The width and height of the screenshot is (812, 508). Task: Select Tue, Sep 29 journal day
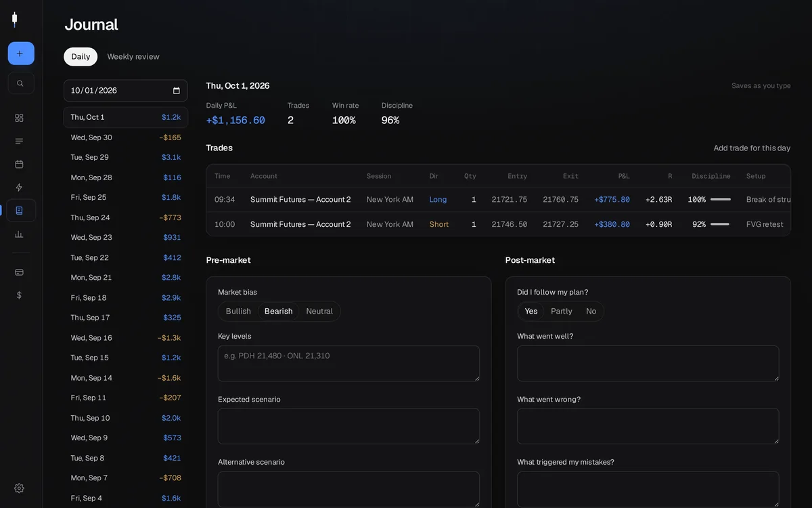pos(126,157)
